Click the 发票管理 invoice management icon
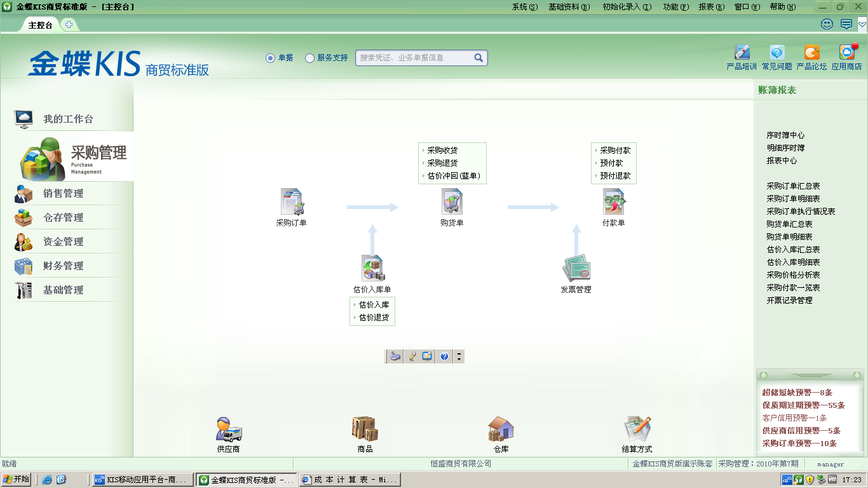The height and width of the screenshot is (488, 868). point(576,269)
